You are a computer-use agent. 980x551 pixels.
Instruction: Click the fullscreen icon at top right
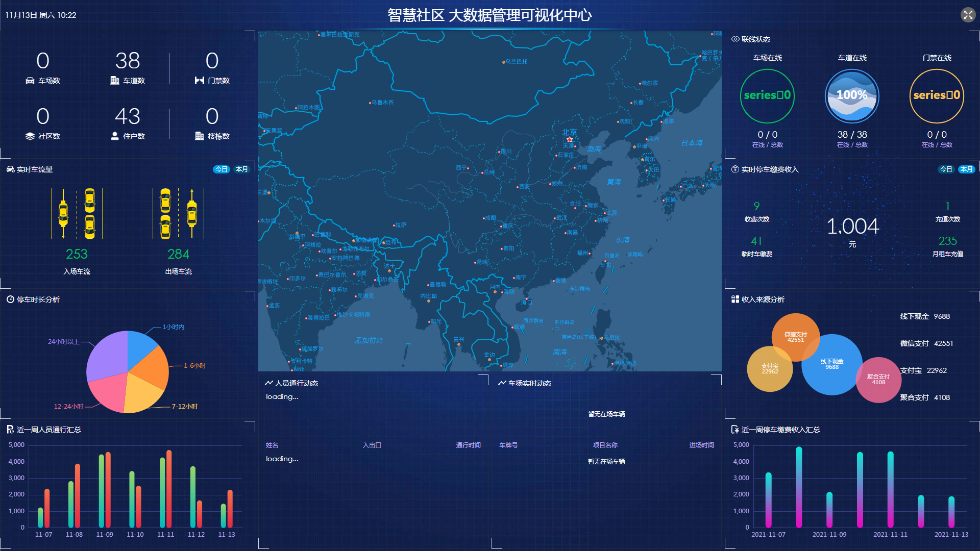click(x=968, y=14)
